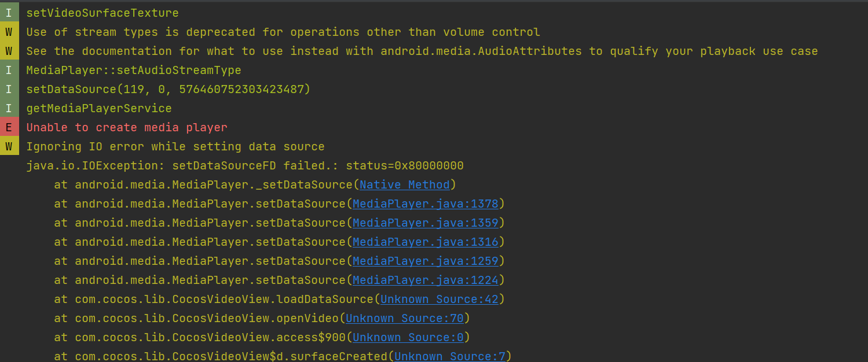Open MediaPlayer.java:1259 from the stack trace
The image size is (868, 362).
tap(426, 261)
